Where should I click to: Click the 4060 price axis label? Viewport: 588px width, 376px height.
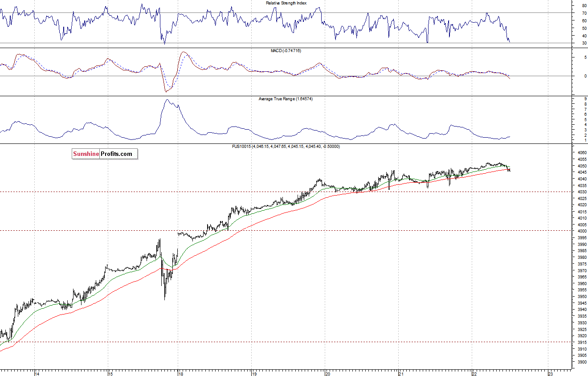click(581, 153)
